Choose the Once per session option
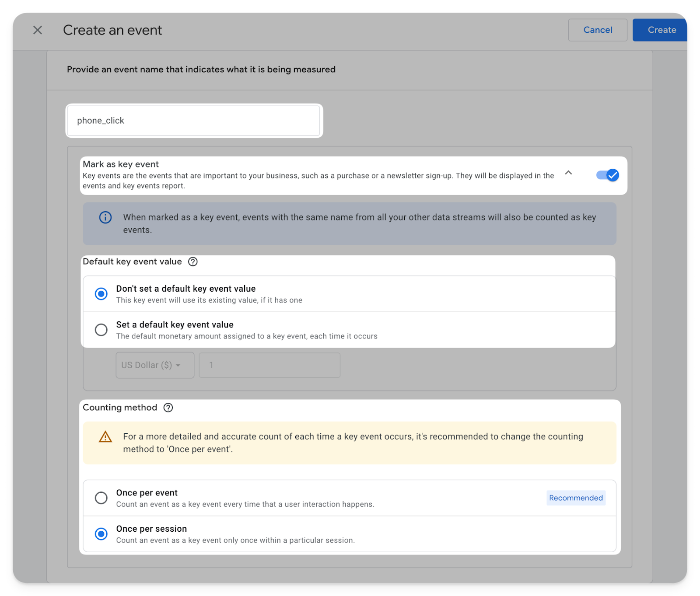700x596 pixels. point(101,534)
